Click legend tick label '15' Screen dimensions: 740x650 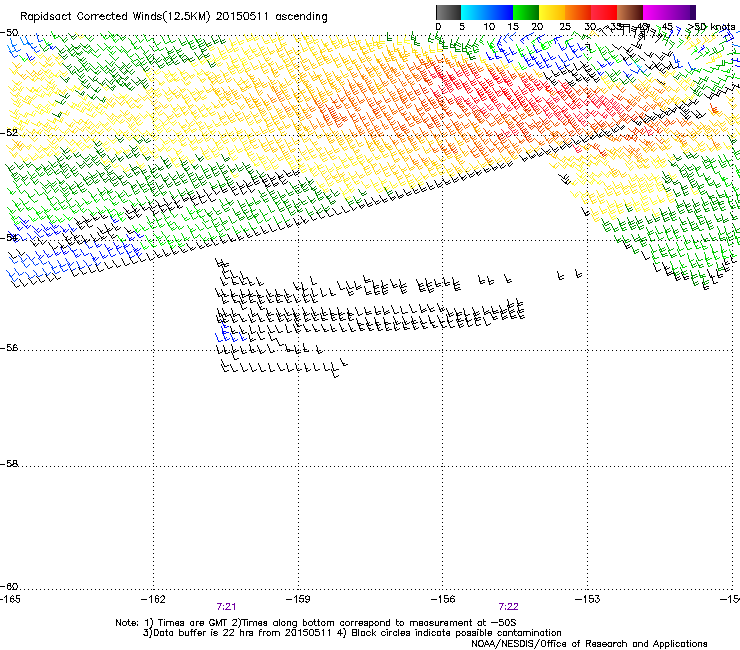pyautogui.click(x=513, y=26)
